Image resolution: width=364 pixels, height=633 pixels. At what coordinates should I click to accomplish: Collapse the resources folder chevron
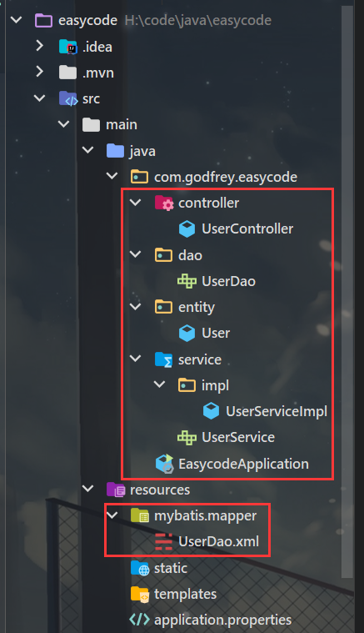point(87,489)
